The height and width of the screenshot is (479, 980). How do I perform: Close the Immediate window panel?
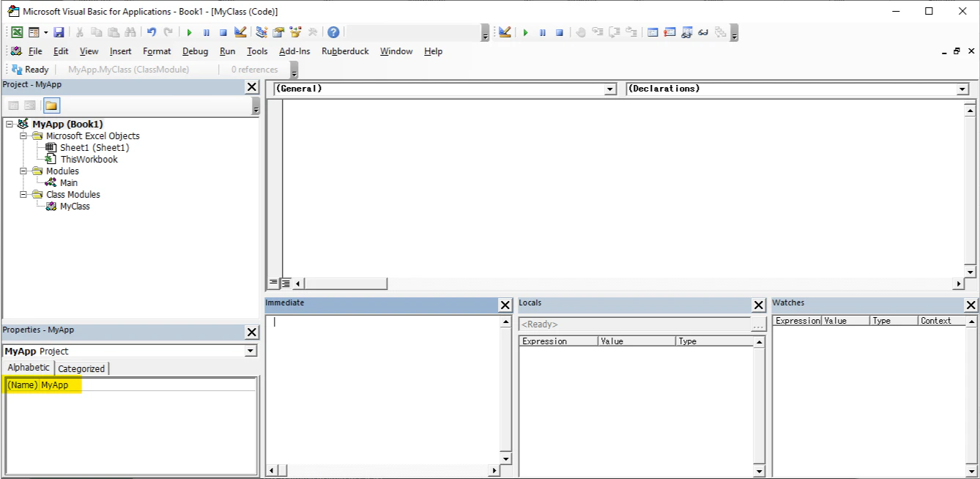pyautogui.click(x=505, y=305)
